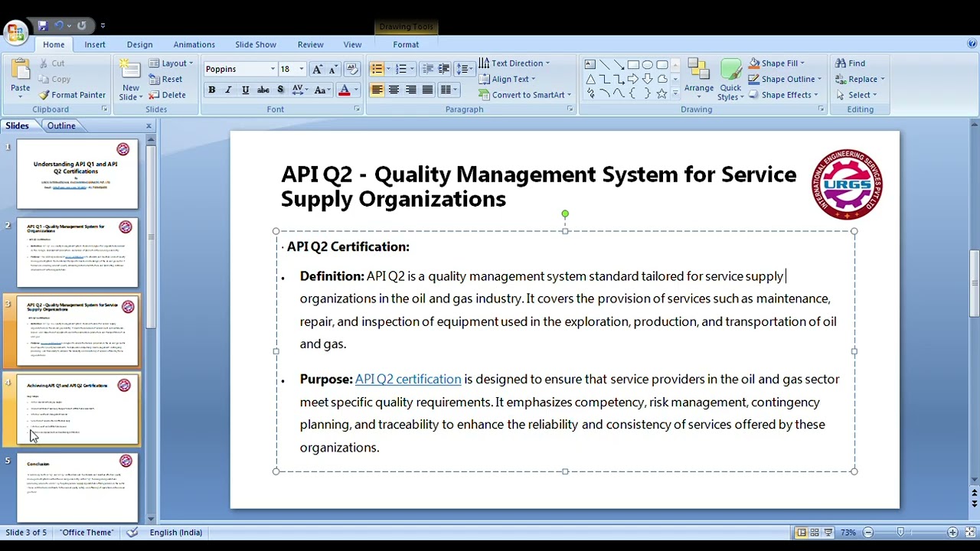980x551 pixels.
Task: Delete the current slide
Action: click(167, 95)
